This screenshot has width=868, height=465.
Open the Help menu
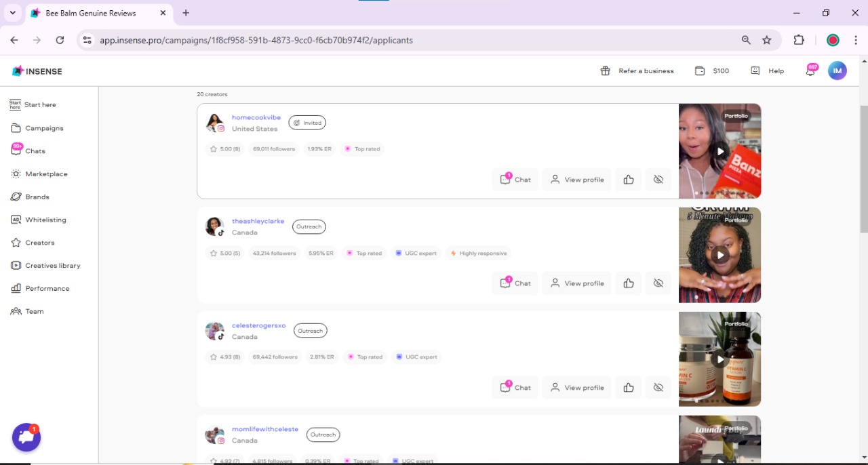(x=767, y=70)
